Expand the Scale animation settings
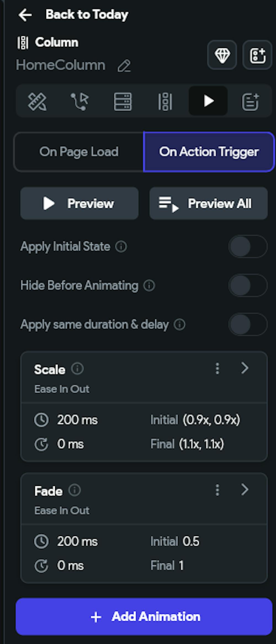The image size is (276, 644). pos(245,368)
